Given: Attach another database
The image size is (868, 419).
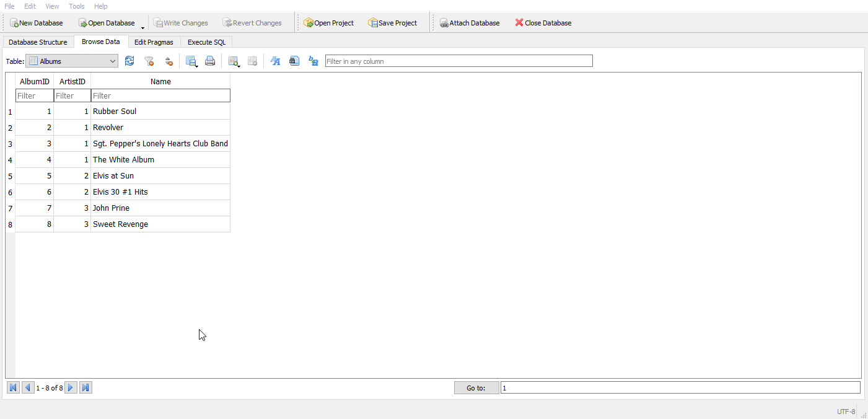Looking at the screenshot, I should [x=470, y=22].
